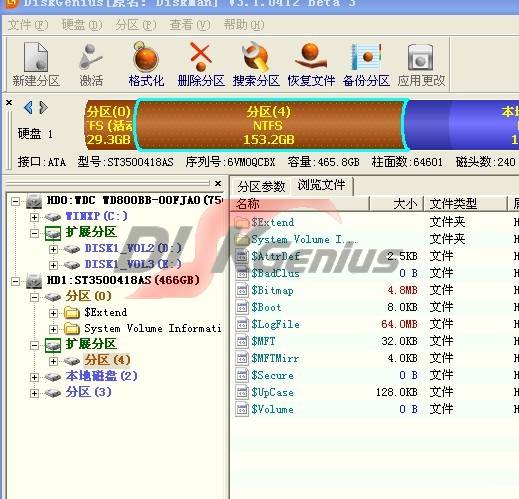The width and height of the screenshot is (519, 499).
Task: Select 分区(0) segment in disk map
Action: pyautogui.click(x=109, y=125)
